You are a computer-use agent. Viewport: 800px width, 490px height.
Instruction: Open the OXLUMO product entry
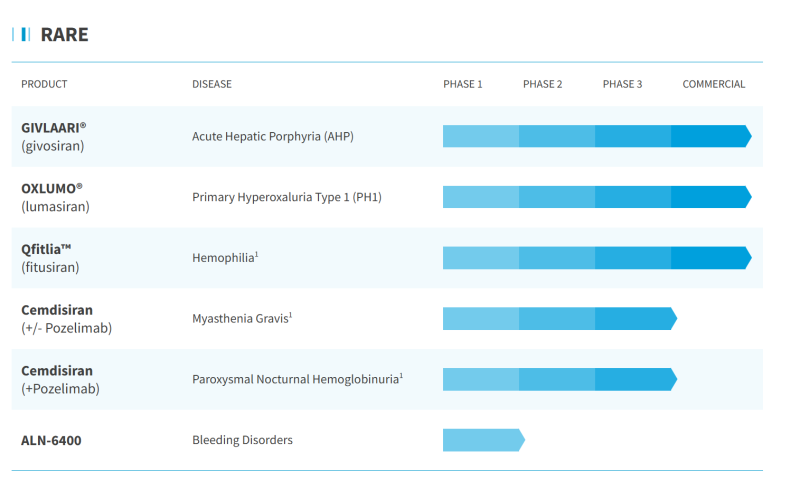click(x=52, y=188)
